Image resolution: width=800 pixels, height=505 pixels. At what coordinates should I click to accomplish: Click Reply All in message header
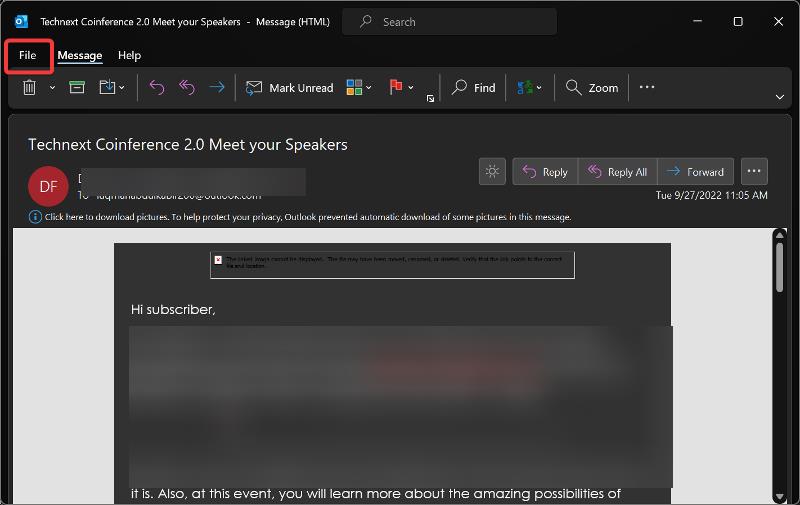[617, 172]
